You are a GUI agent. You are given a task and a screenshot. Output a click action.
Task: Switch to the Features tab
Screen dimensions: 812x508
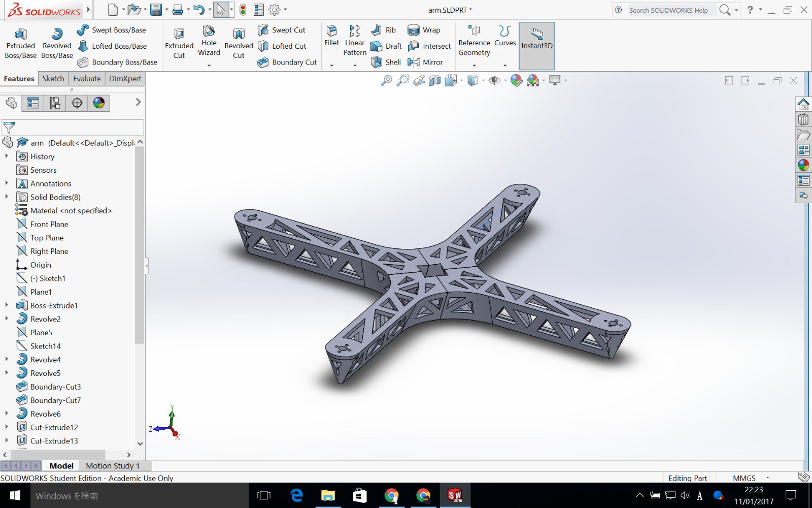coord(19,79)
